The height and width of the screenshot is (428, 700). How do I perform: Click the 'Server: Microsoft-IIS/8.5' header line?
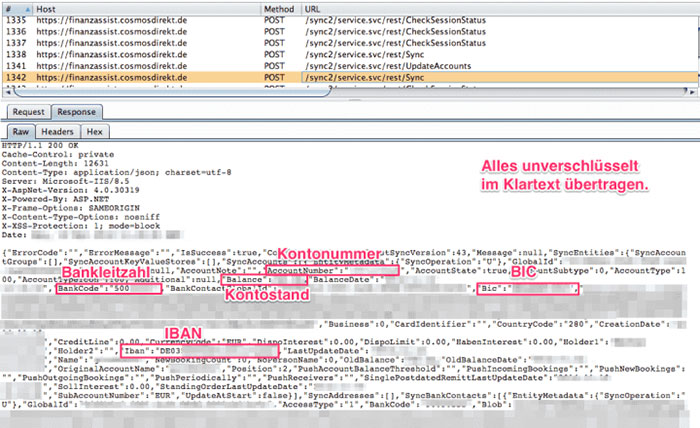[65, 181]
